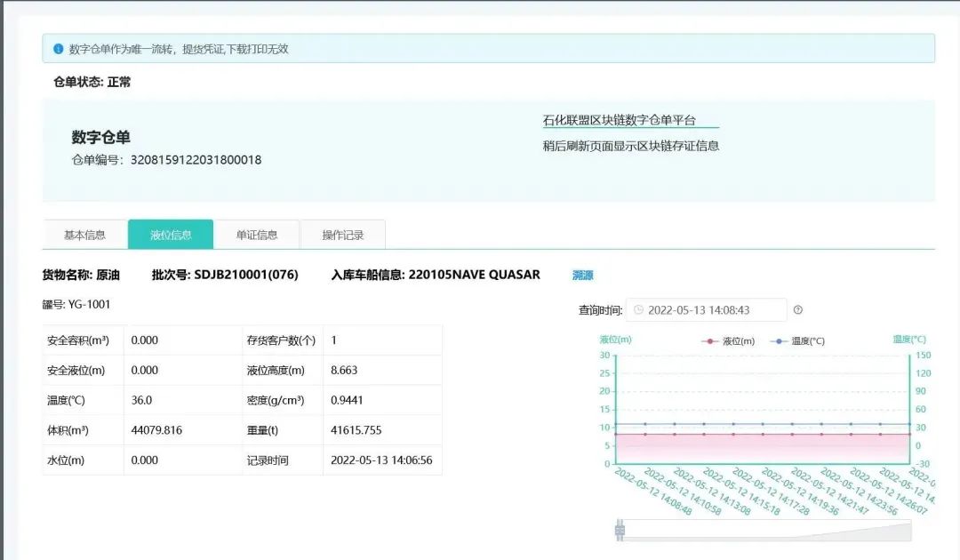
Task: Click the blue 温度(°C) legend marker dot
Action: [779, 340]
